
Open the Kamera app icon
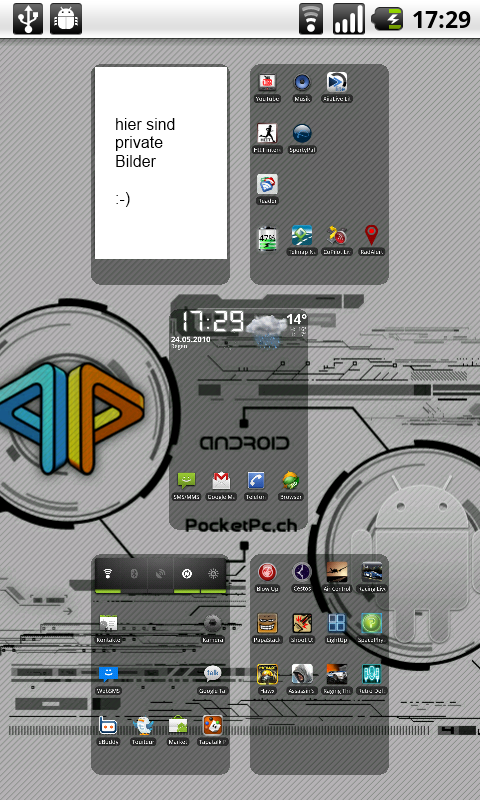(212, 623)
